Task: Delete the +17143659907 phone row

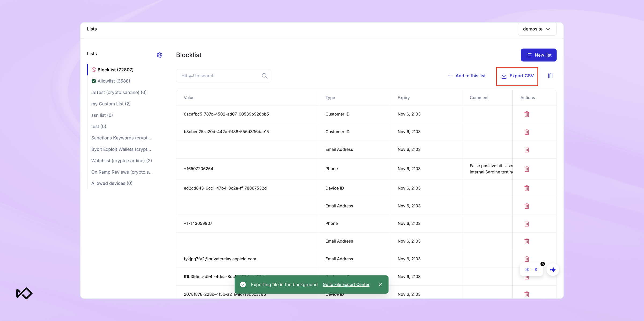Action: click(x=527, y=224)
